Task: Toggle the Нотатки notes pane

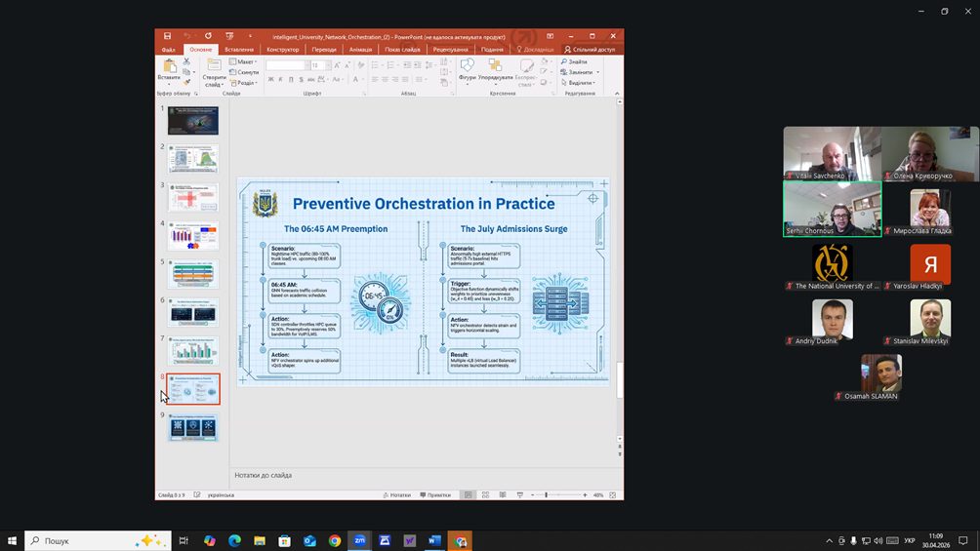Action: [397, 494]
